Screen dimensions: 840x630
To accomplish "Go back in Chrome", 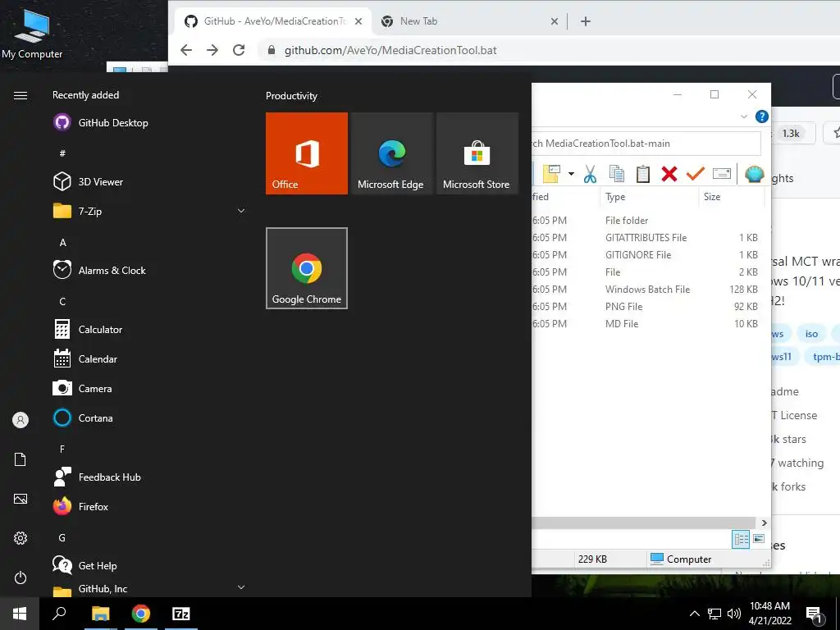I will [x=186, y=50].
